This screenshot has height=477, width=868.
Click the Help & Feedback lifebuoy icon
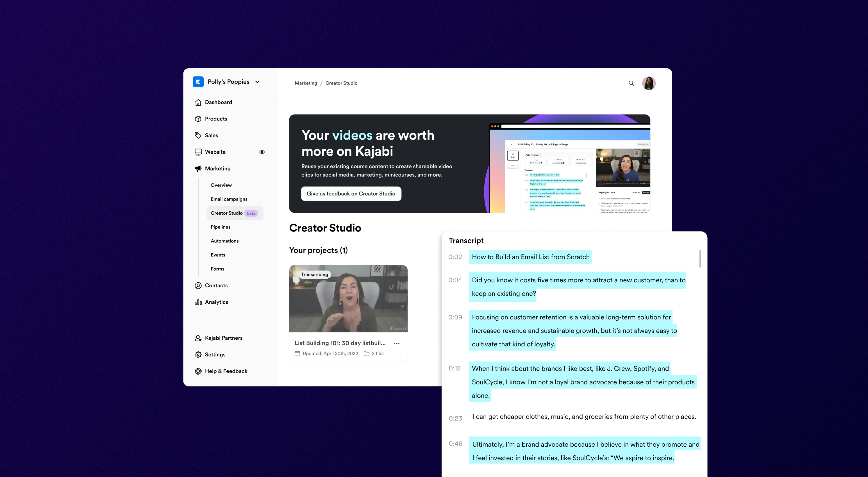(198, 371)
